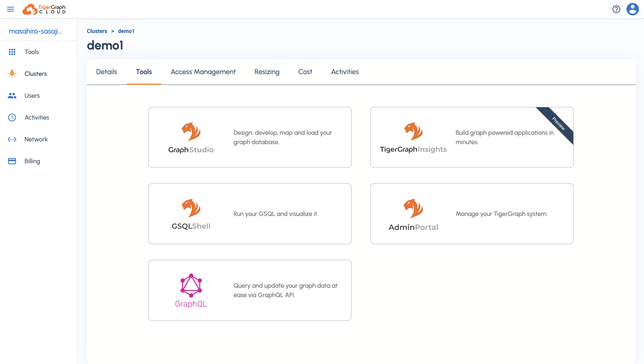Click the help question mark icon
Screen dimensions: 644x364
pyautogui.click(x=616, y=9)
